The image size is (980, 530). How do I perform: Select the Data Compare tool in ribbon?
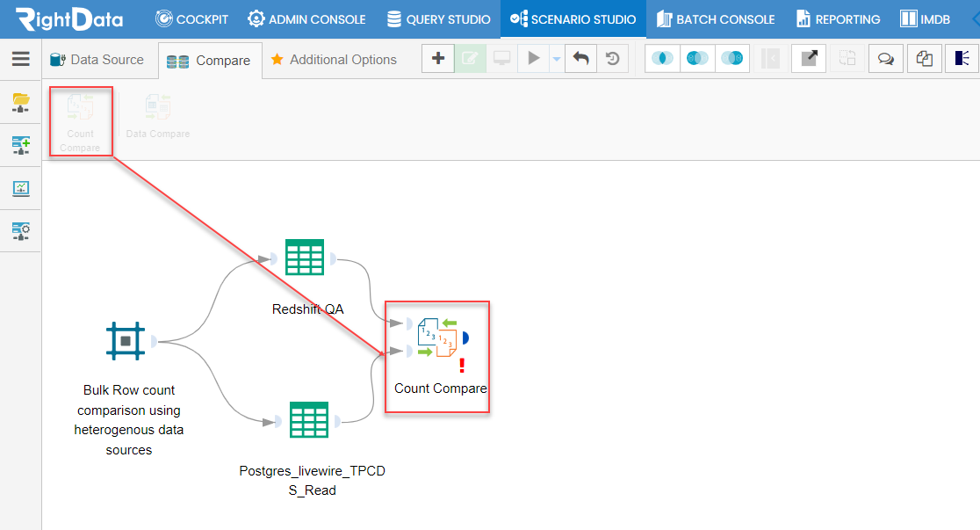[158, 116]
